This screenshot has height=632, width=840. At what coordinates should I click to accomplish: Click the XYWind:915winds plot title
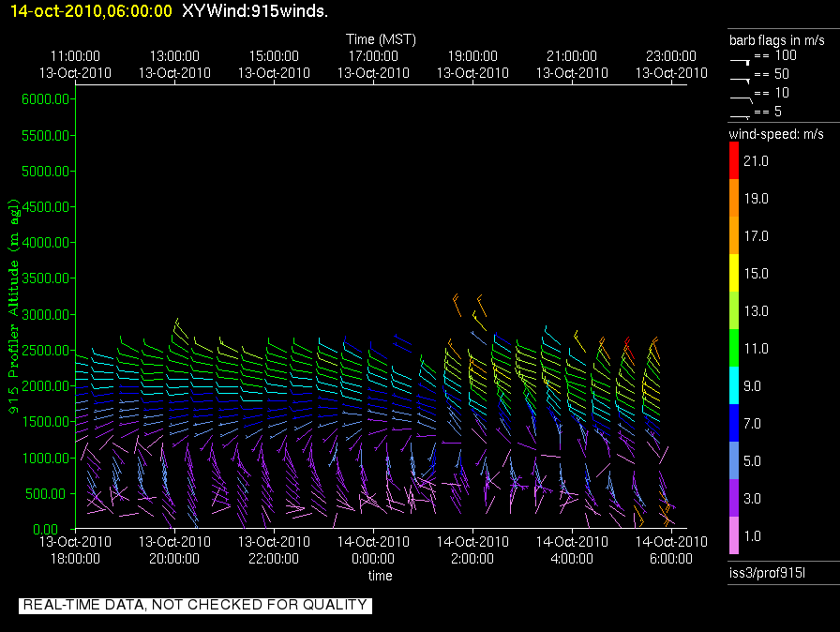click(255, 11)
